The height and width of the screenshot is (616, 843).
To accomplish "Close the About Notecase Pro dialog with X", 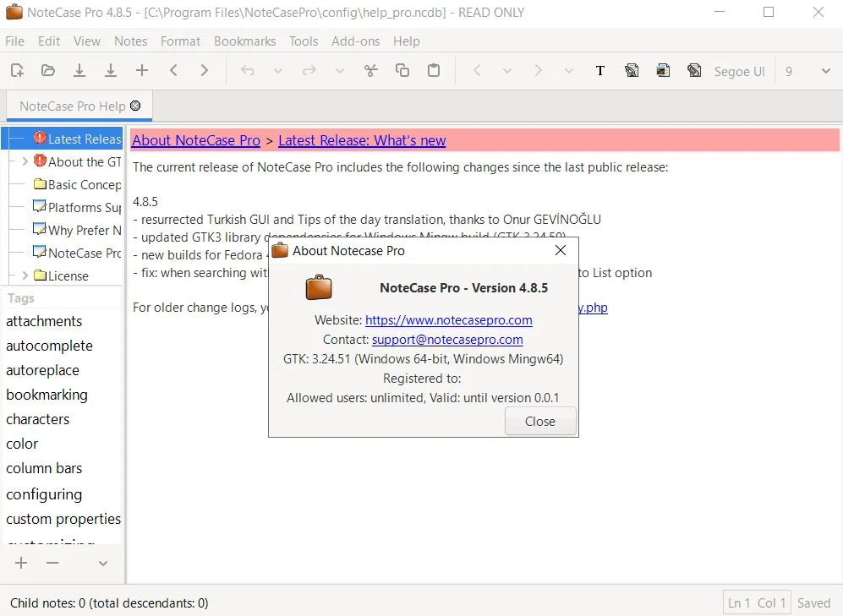I will click(x=561, y=250).
